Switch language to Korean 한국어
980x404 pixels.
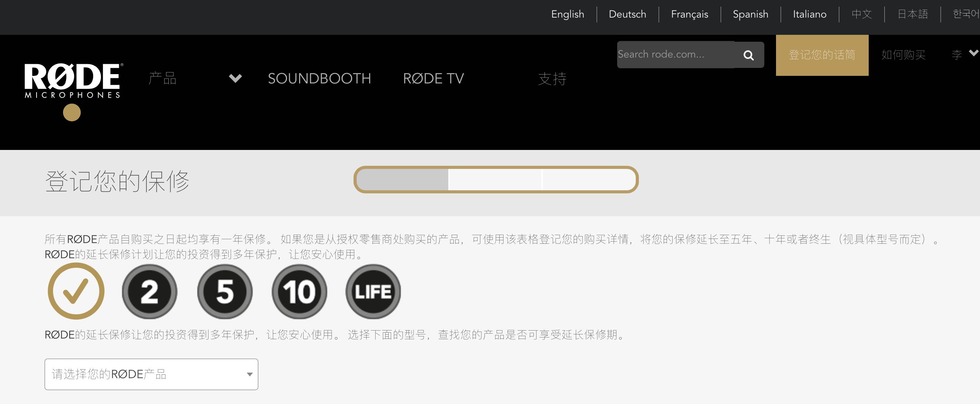pyautogui.click(x=966, y=14)
